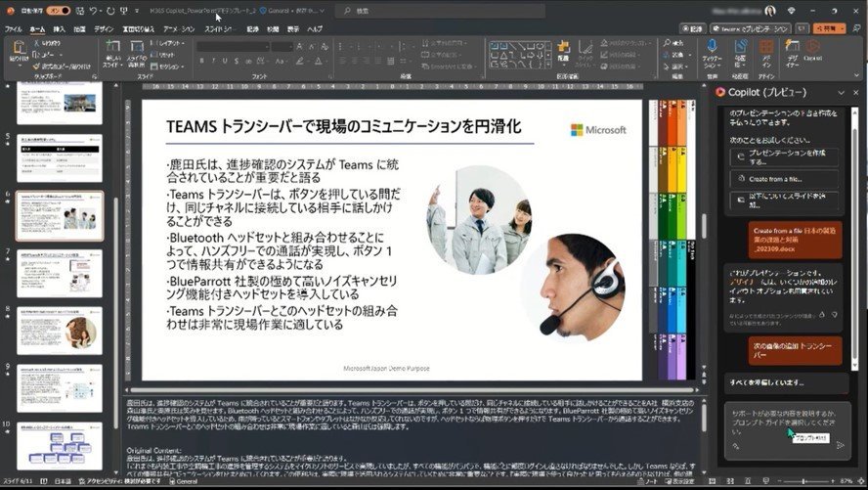Toggle text Shadow formatting
The height and width of the screenshot is (490, 868).
pyautogui.click(x=237, y=61)
